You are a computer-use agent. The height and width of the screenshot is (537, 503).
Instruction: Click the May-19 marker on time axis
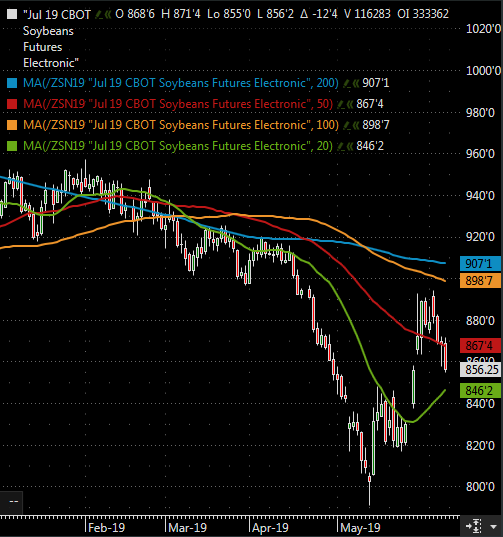(360, 528)
